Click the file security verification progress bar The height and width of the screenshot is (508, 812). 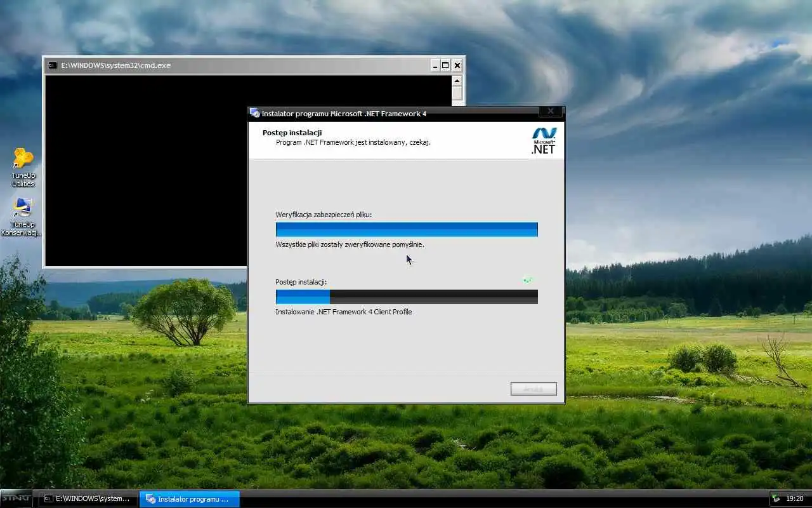[x=407, y=229]
